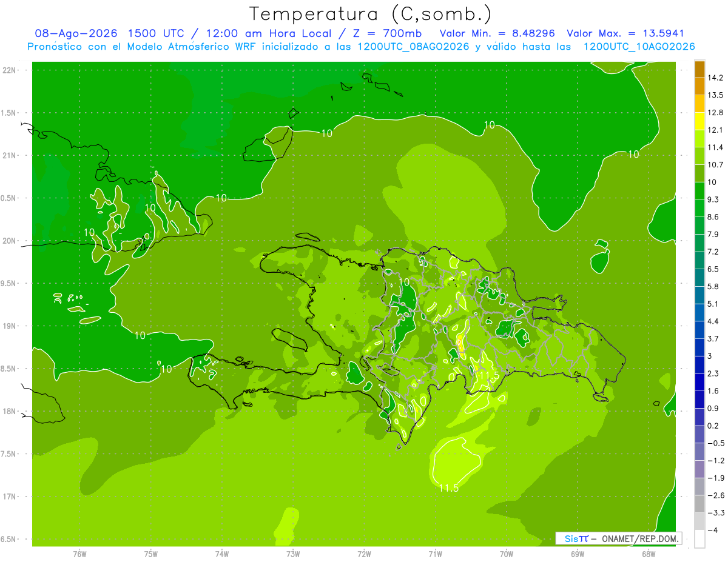
Task: Click the "Temperatura (C,somb.)" chart title
Action: coord(371,14)
